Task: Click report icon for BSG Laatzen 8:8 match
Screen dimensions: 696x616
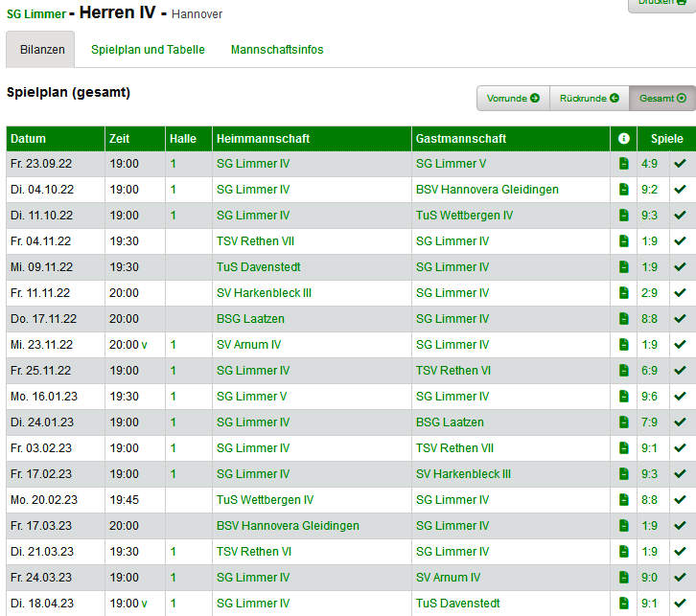Action: [623, 319]
